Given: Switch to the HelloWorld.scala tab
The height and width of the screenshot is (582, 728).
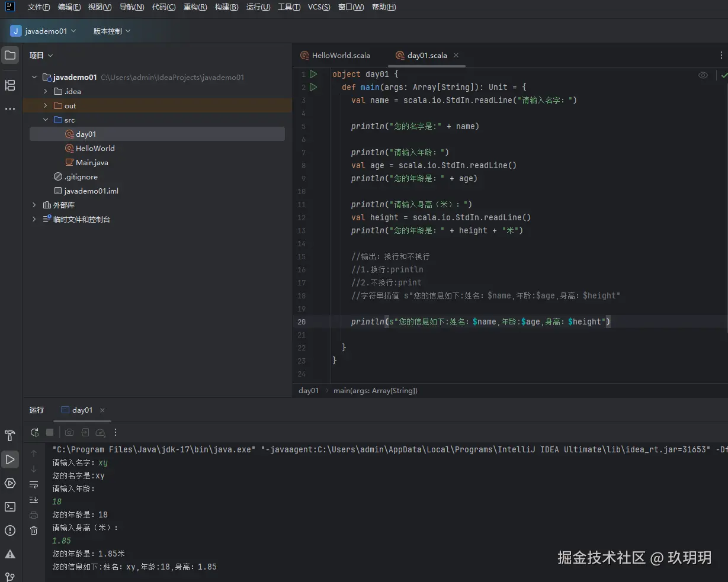Looking at the screenshot, I should tap(335, 55).
